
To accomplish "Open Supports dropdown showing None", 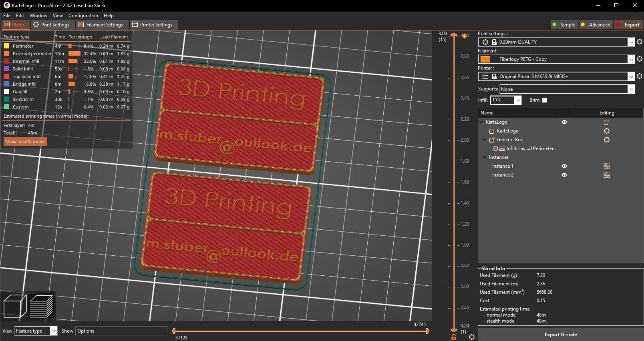I will (631, 89).
